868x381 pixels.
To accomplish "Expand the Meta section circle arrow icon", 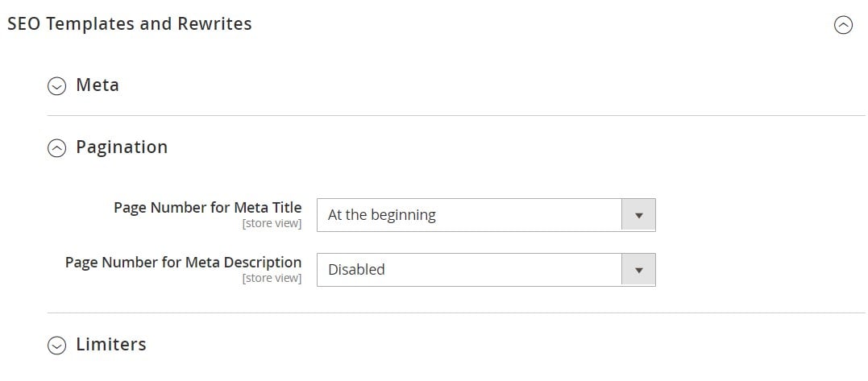I will pyautogui.click(x=56, y=85).
